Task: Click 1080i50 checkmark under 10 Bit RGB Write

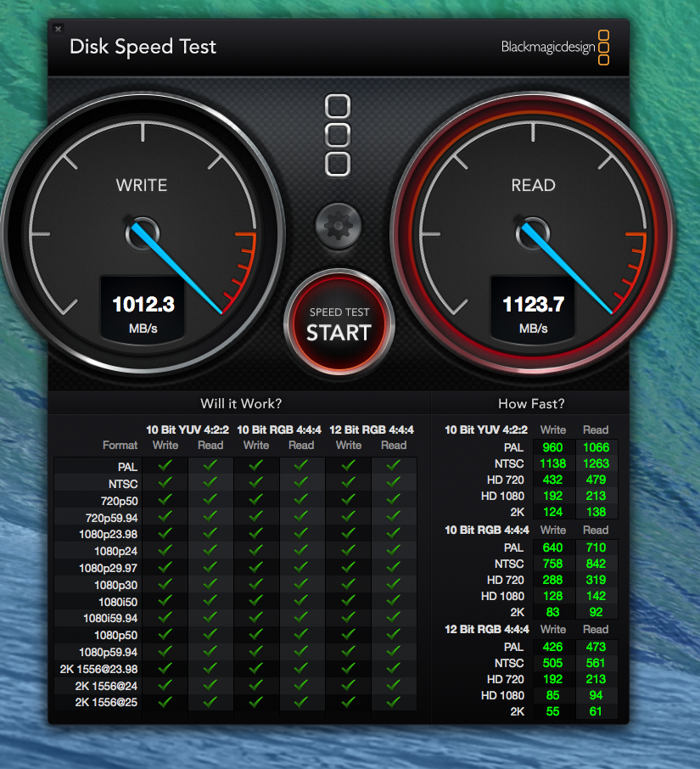Action: pos(256,600)
